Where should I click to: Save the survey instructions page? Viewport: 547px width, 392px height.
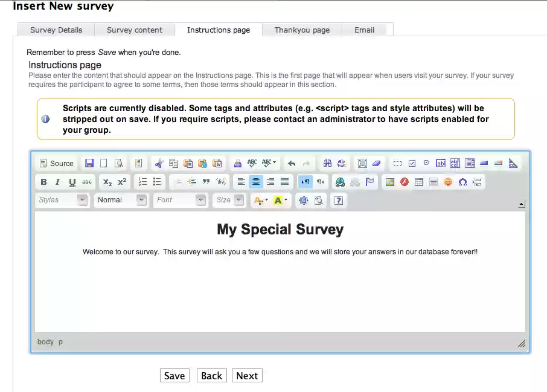(174, 375)
